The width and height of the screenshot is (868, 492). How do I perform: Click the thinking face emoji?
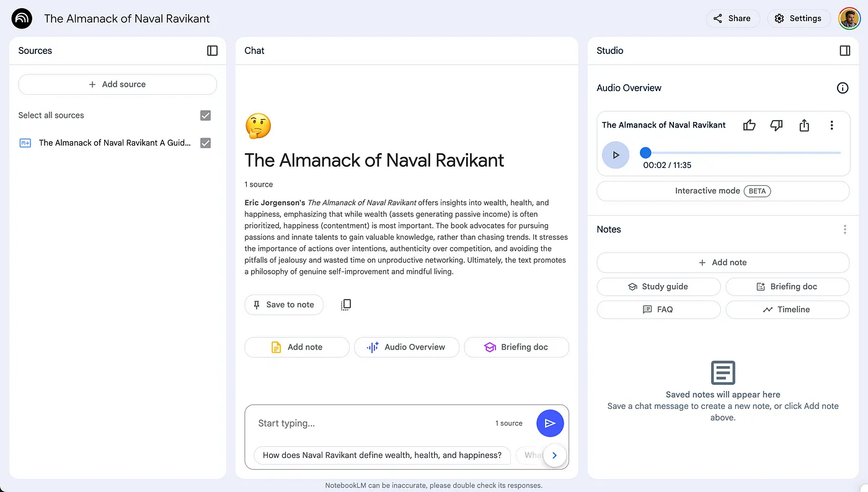258,126
